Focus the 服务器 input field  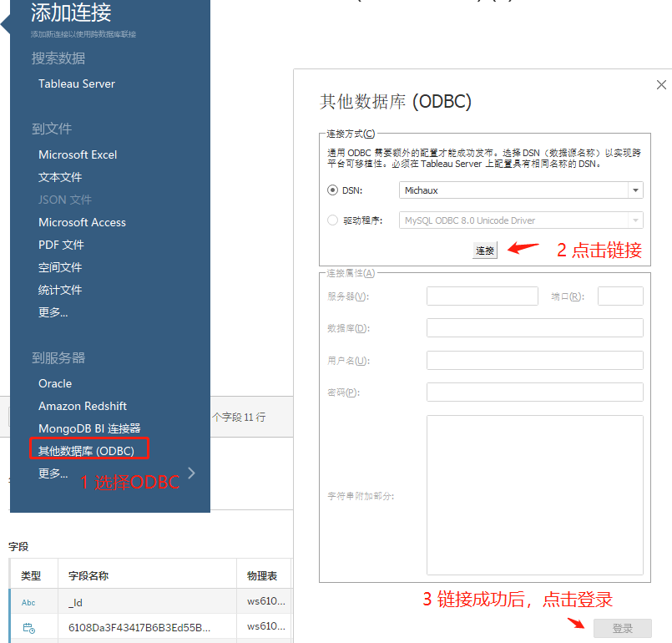483,296
